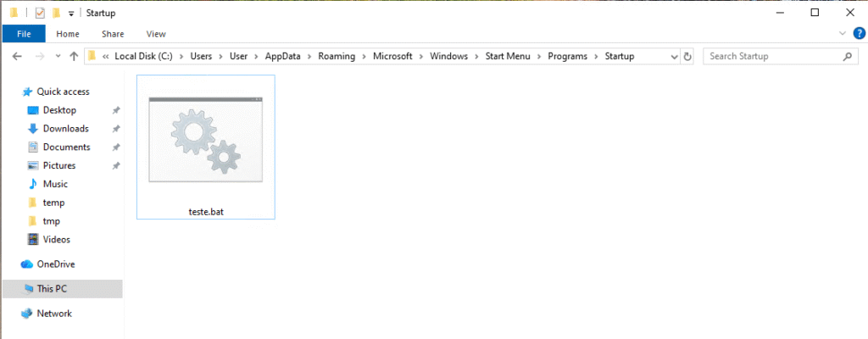
Task: Open the File menu
Action: tap(24, 34)
